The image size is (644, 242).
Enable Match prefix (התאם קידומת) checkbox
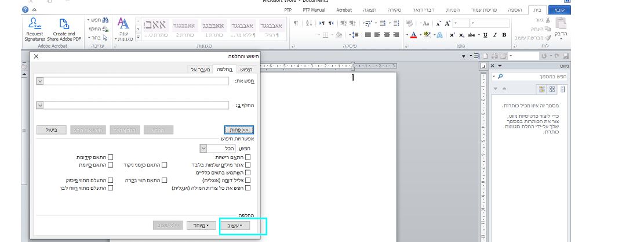[110, 157]
